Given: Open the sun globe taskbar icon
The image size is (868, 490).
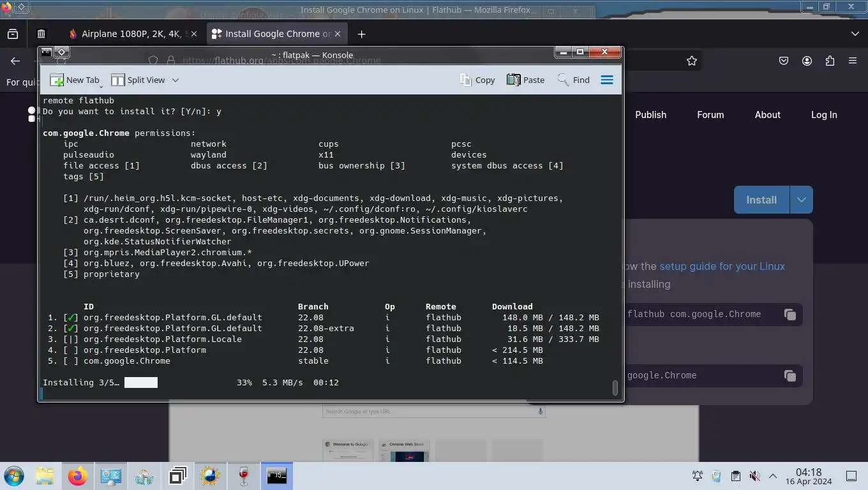Looking at the screenshot, I should pos(210,476).
